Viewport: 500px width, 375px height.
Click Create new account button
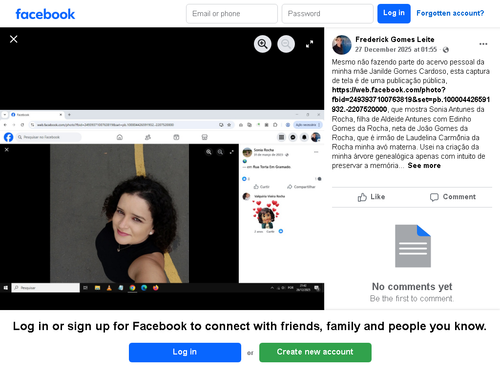pos(315,352)
